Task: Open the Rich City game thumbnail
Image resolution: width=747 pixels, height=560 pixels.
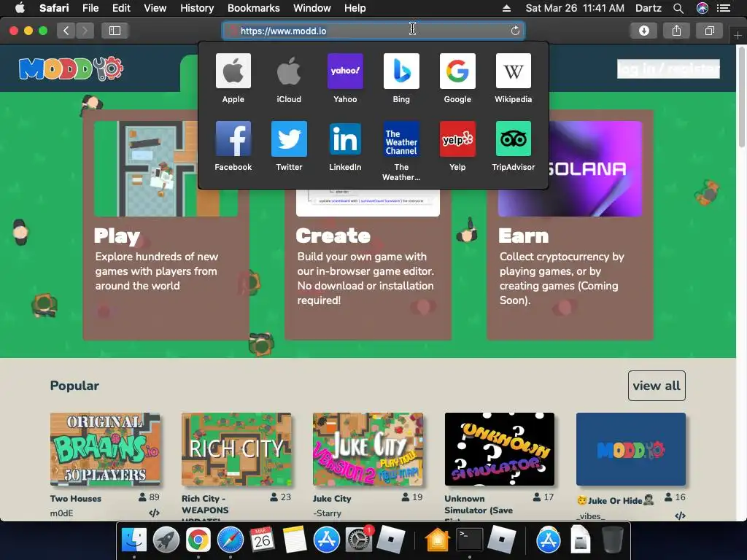Action: click(x=236, y=449)
